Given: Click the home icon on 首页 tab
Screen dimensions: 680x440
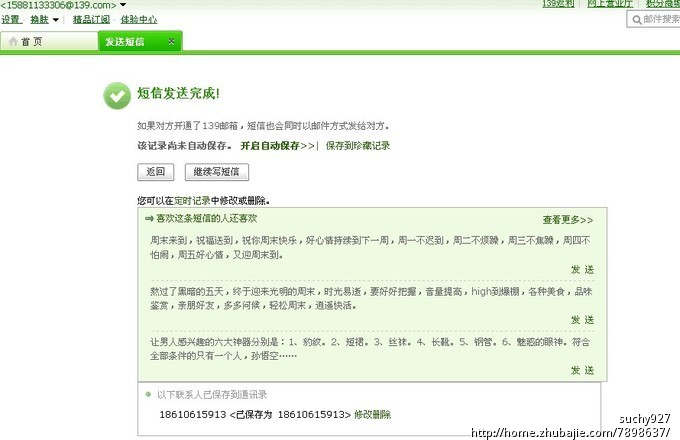Looking at the screenshot, I should 13,42.
